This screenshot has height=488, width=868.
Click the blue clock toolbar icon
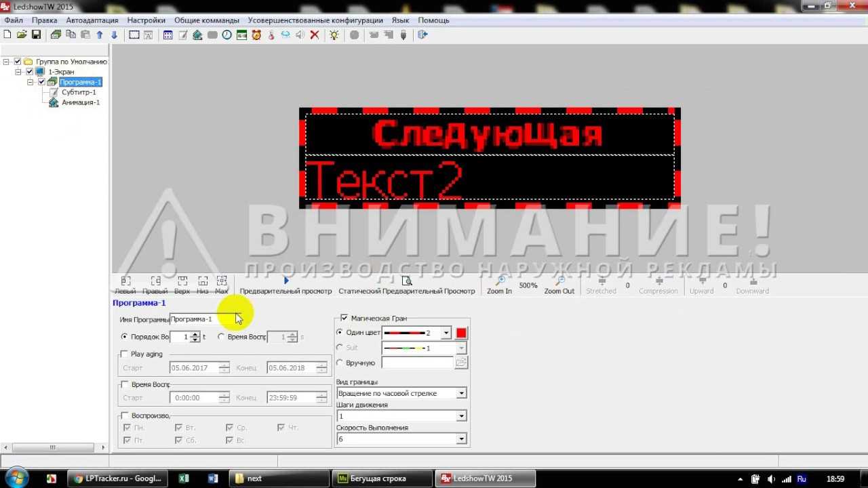click(x=227, y=35)
